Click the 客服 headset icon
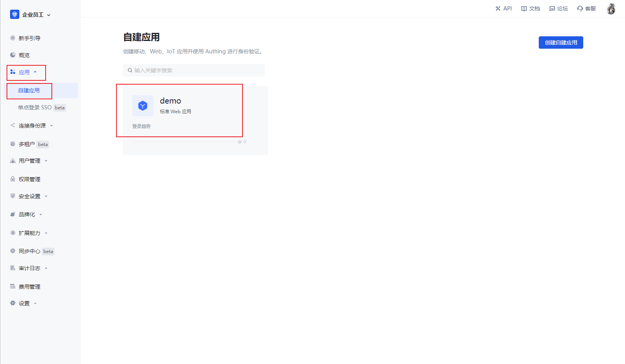625x364 pixels. [580, 9]
